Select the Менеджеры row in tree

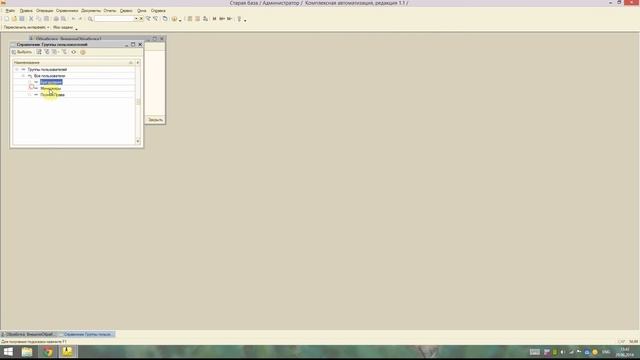click(51, 88)
